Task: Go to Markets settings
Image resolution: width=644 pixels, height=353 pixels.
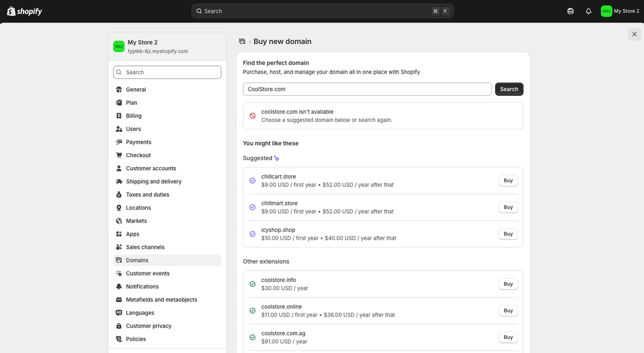Action: point(167,221)
